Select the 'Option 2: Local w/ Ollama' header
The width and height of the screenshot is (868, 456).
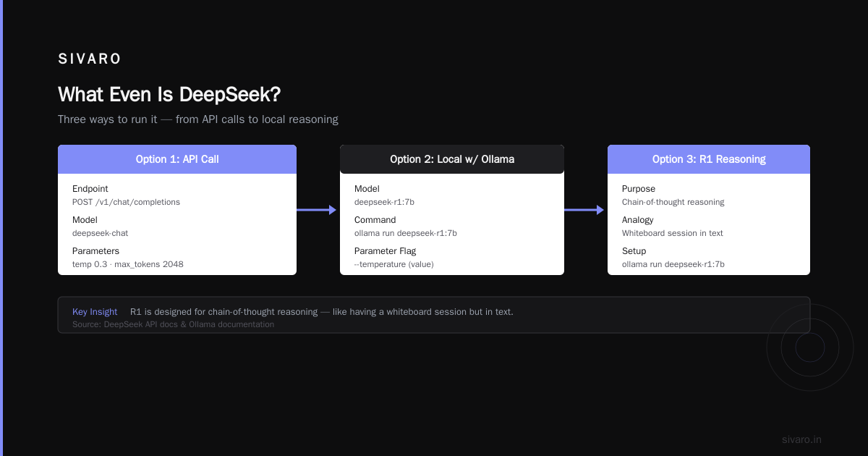pos(452,159)
